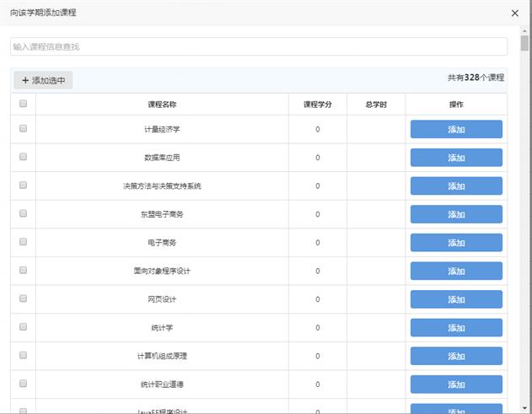Select the 网页设计 course name cell
The image size is (532, 414).
(162, 299)
